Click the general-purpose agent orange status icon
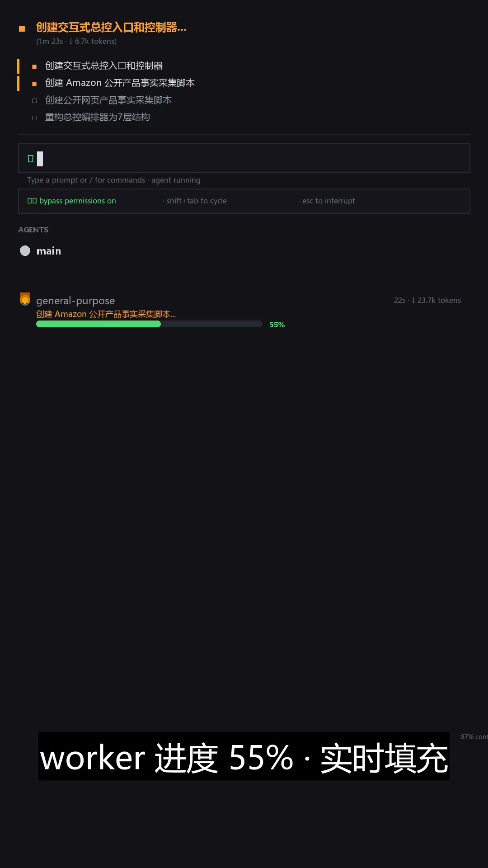Image resolution: width=488 pixels, height=868 pixels. pyautogui.click(x=25, y=299)
